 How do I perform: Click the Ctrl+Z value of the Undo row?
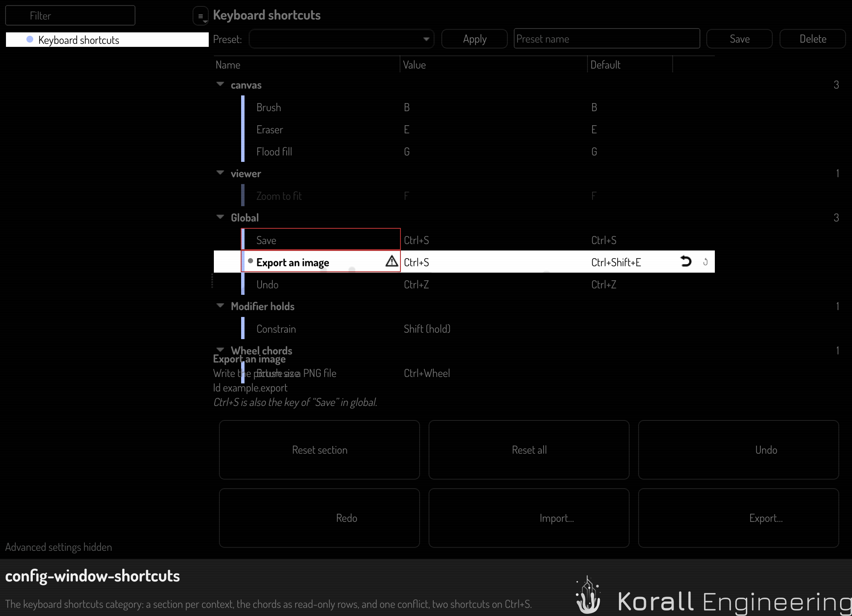click(x=416, y=285)
